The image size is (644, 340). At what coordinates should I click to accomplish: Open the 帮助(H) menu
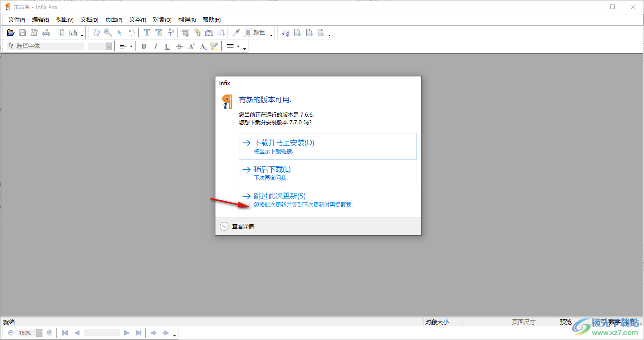click(x=212, y=20)
